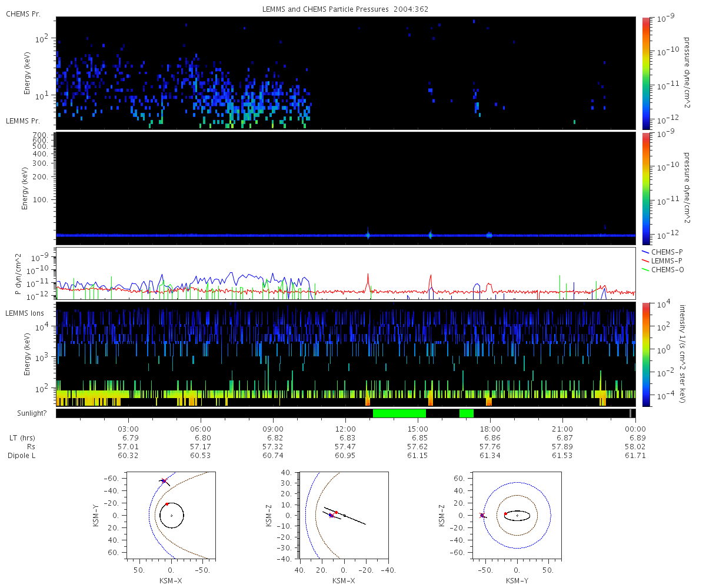Viewport: 706px width, 588px height.
Task: Click the 12:00 time axis label
Action: (345, 429)
